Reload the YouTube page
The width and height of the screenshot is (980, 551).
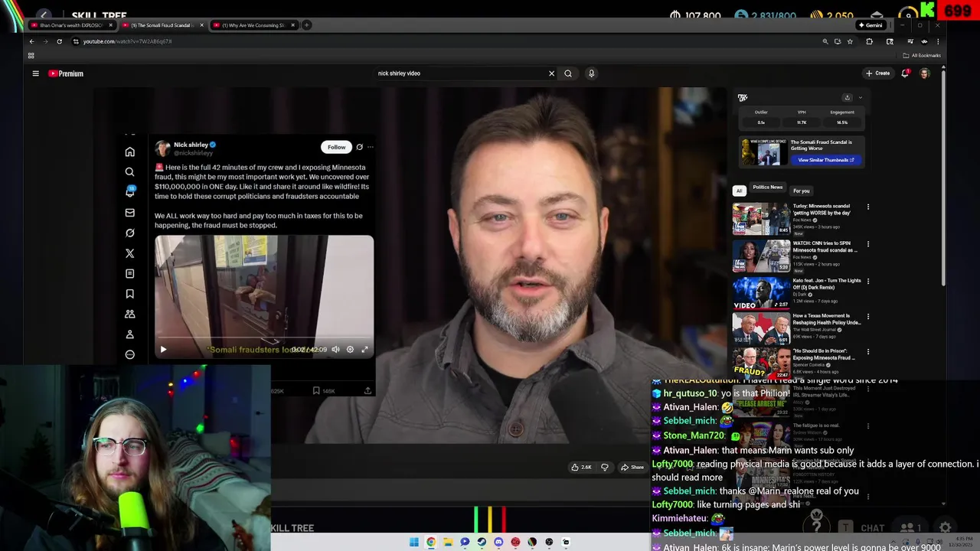click(59, 41)
